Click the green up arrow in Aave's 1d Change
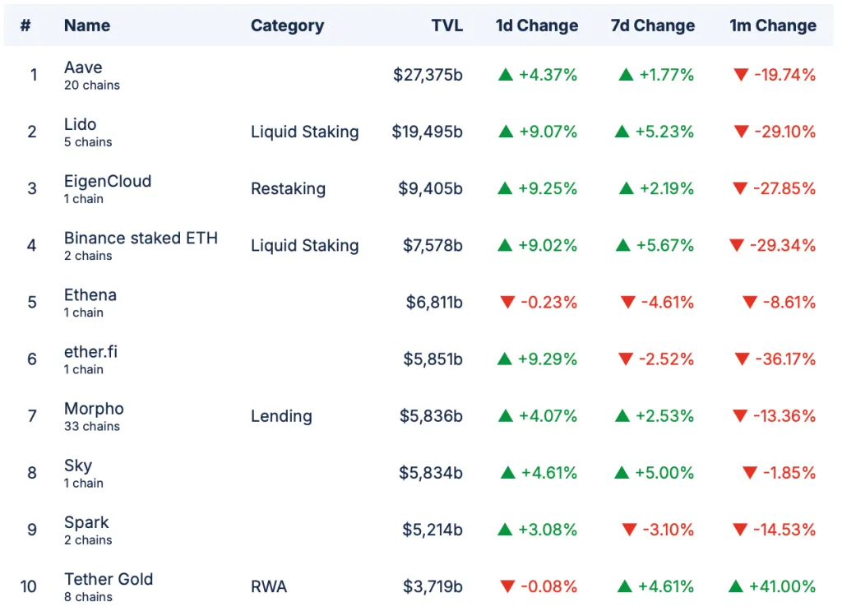Screen dimensions: 842x616 pos(506,75)
